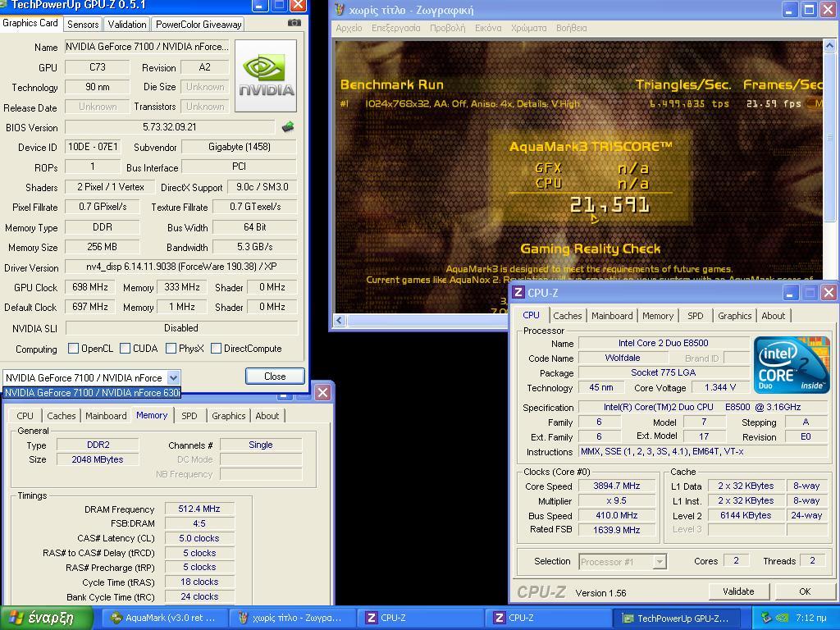Screen dimensions: 840x630
Task: Open the SPD tab in right CPU-Z
Action: 696,316
